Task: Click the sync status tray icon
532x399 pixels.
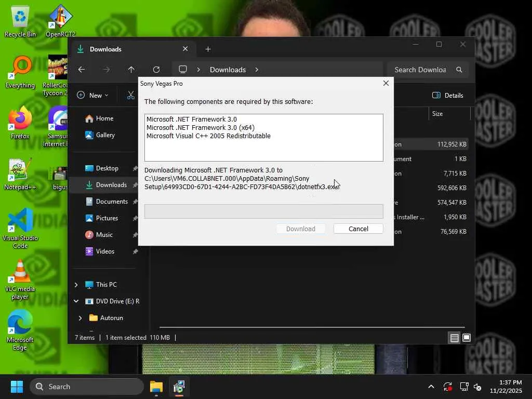Action: (x=447, y=387)
